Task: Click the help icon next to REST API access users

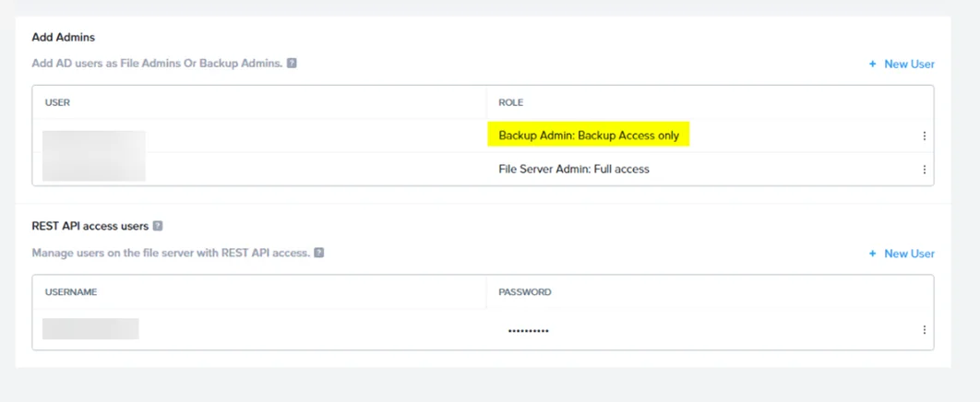Action: click(x=158, y=226)
